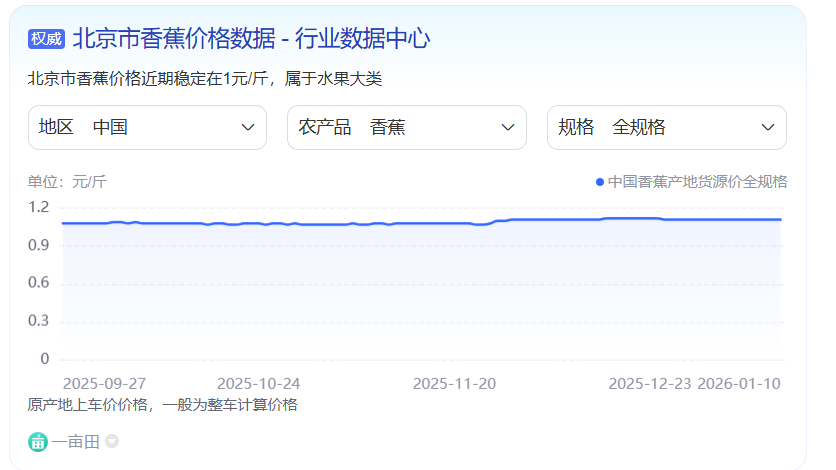The width and height of the screenshot is (836, 470).
Task: Click the 2026-01-10 date label
Action: (x=739, y=384)
